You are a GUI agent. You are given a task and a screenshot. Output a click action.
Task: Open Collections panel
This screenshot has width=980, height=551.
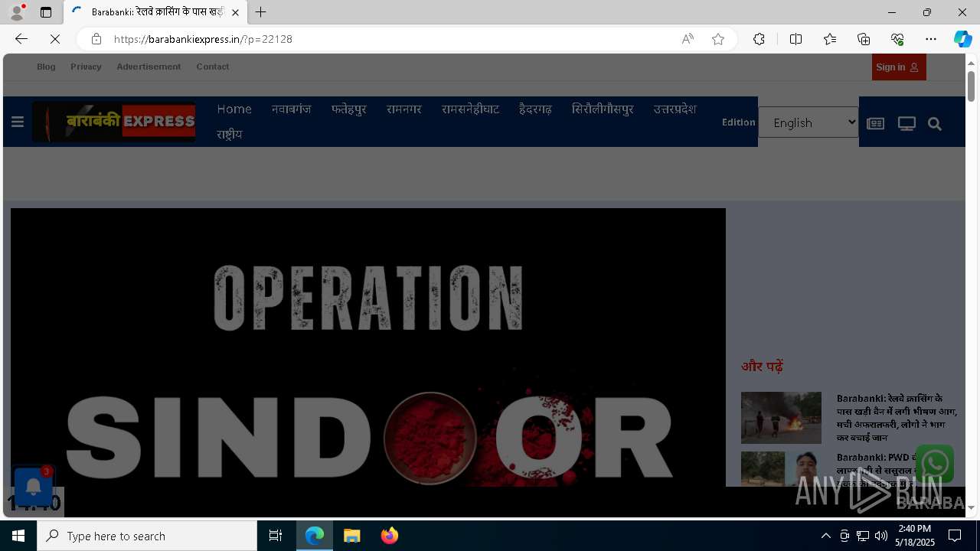[x=864, y=39]
